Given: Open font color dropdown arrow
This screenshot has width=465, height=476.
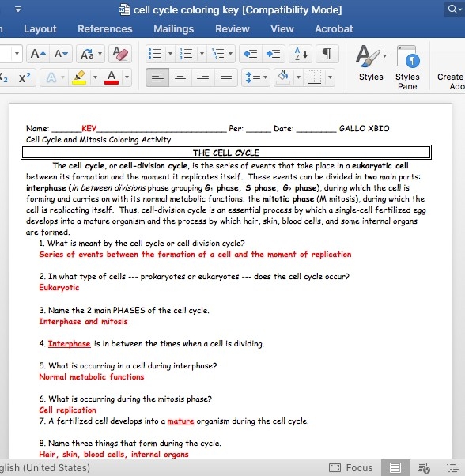Looking at the screenshot, I should point(127,77).
